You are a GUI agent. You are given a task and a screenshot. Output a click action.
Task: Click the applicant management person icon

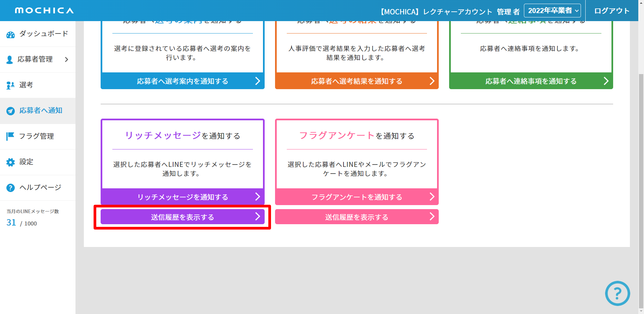10,60
